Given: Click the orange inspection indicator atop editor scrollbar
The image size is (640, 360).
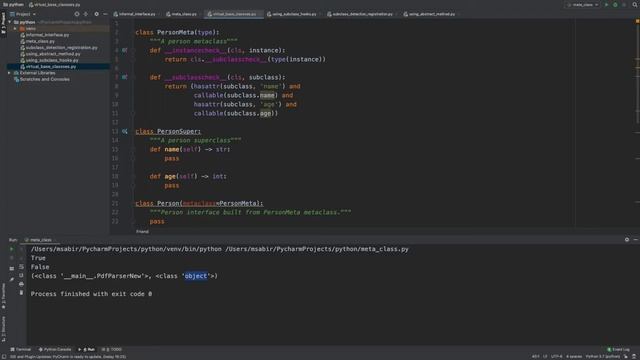Looking at the screenshot, I should [x=637, y=21].
